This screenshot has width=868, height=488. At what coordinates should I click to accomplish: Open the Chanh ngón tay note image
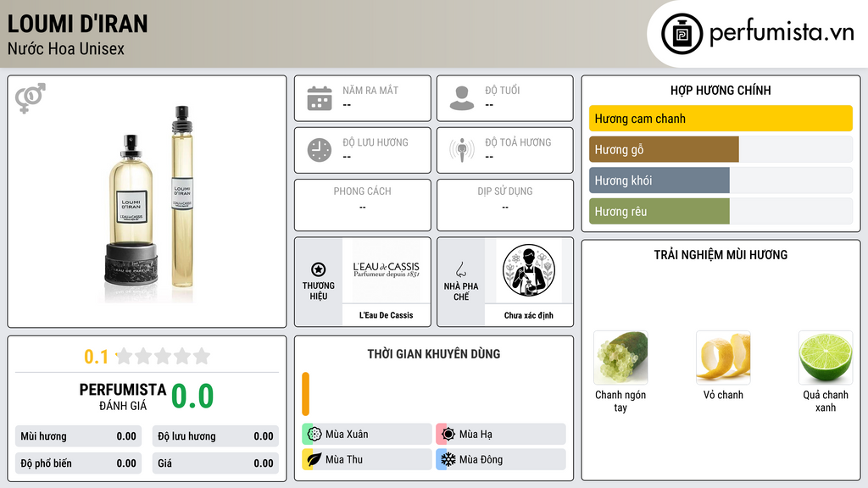click(620, 358)
